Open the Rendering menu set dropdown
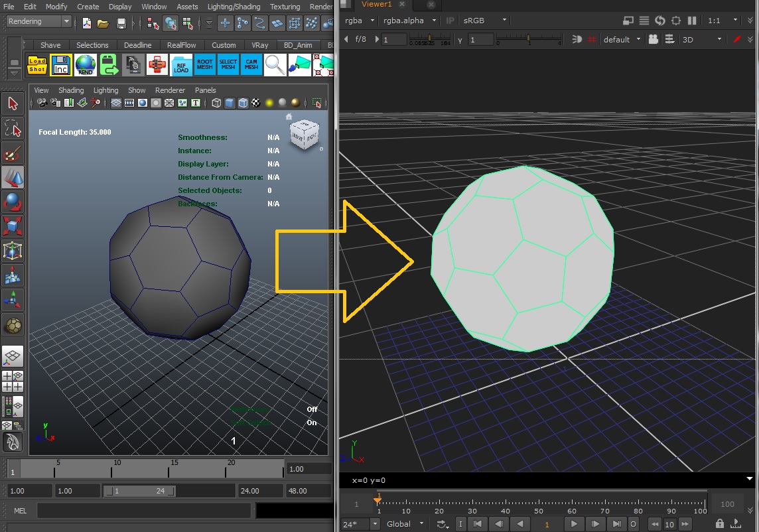 (38, 21)
